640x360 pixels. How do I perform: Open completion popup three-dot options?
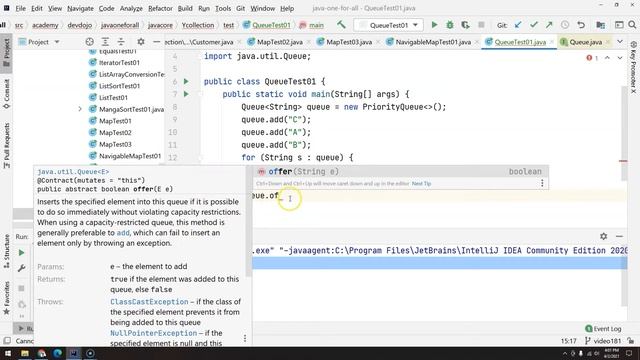(542, 183)
